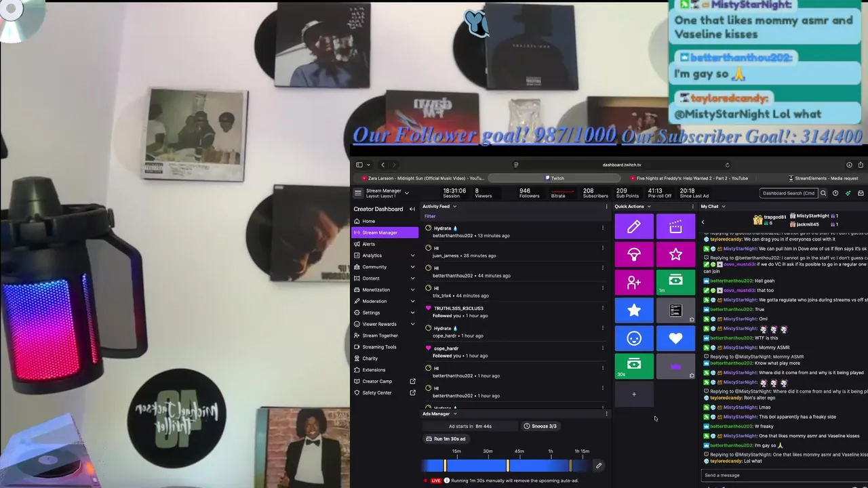Click the back arrow in My Chat panel
The height and width of the screenshot is (488, 868).
point(703,222)
